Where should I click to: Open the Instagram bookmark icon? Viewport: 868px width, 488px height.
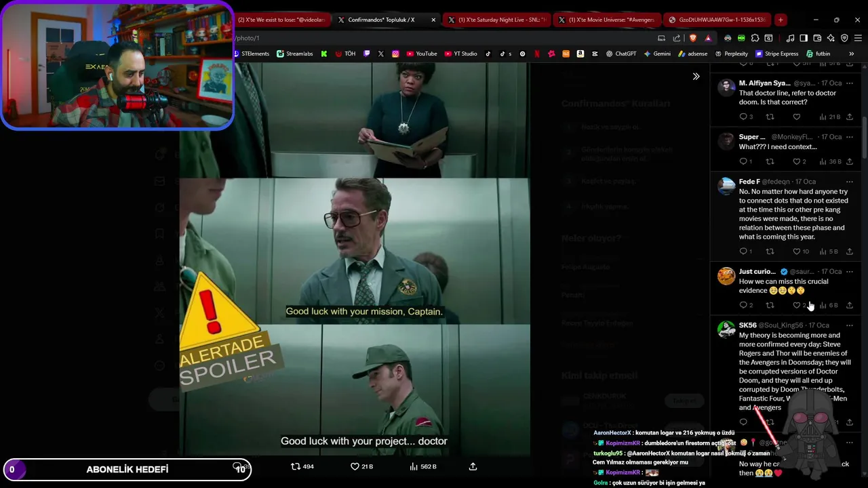coord(395,54)
